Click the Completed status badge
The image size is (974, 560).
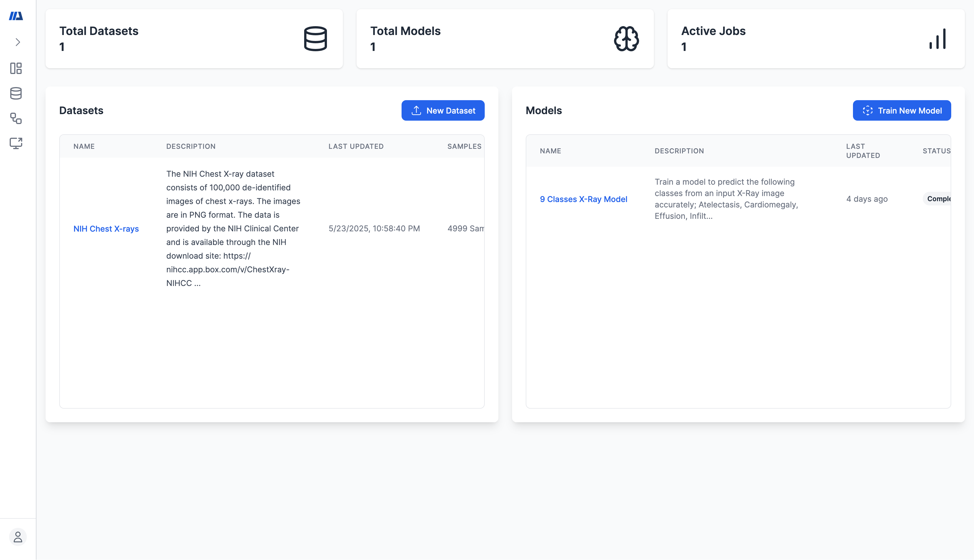click(938, 199)
